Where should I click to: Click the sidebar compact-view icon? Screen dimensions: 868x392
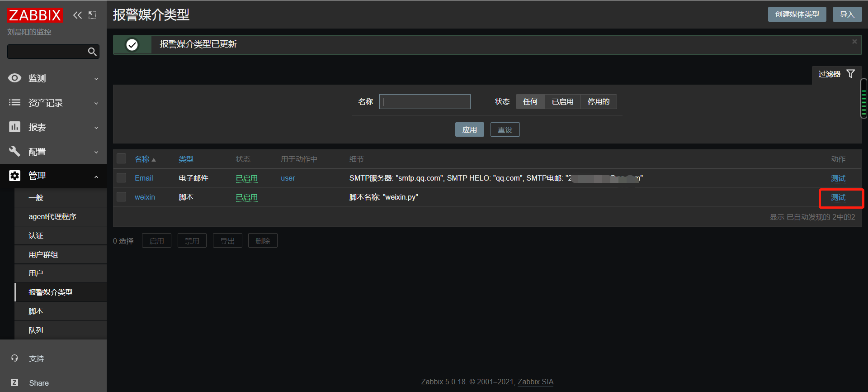[x=92, y=15]
